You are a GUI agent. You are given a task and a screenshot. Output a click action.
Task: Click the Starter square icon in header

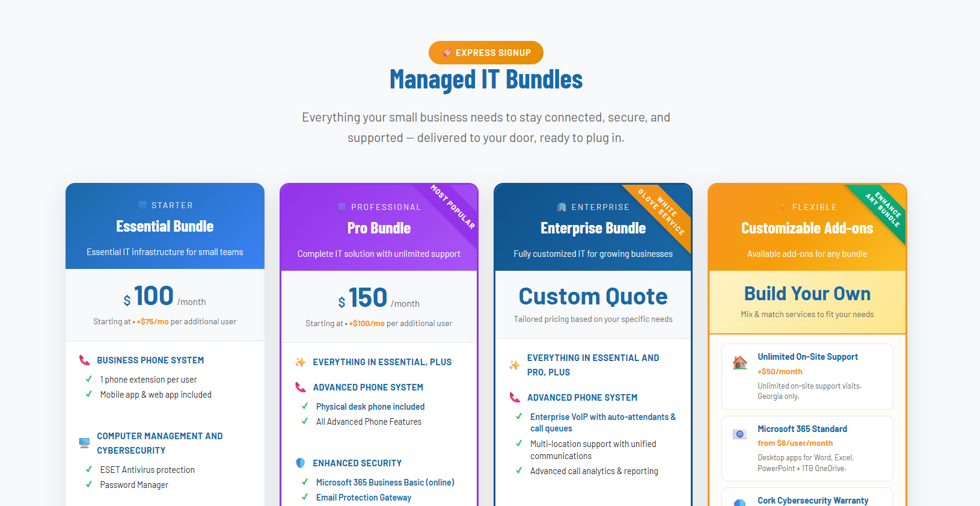pos(142,205)
